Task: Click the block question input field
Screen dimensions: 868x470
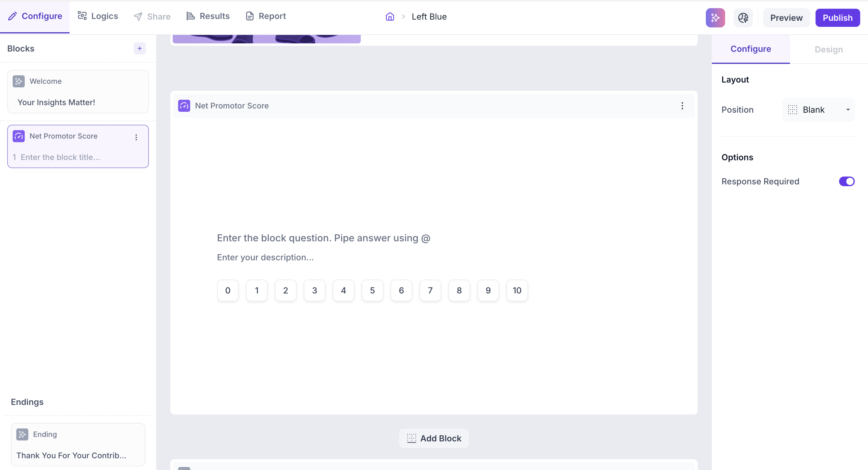Action: point(323,238)
